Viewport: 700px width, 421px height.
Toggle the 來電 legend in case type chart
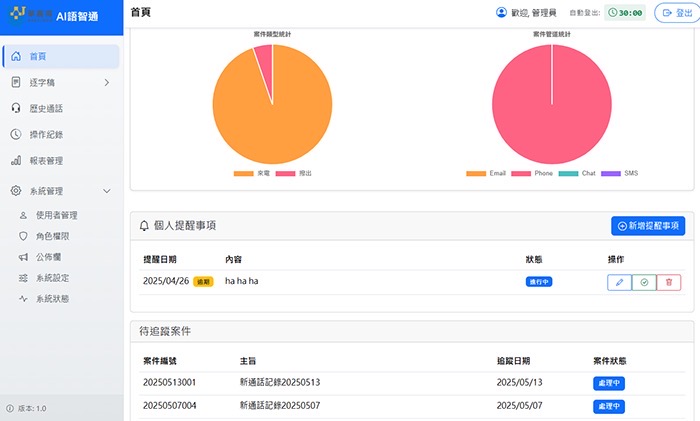coord(255,173)
